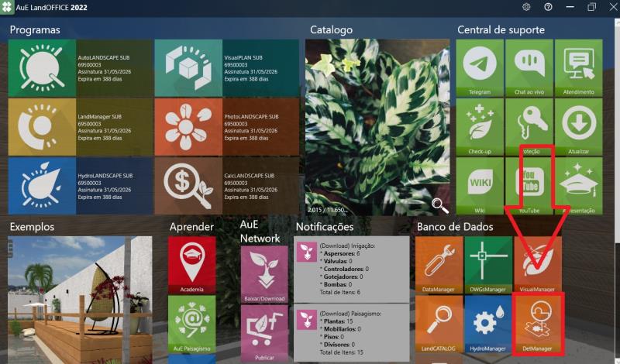Open the YouTube support tile

[529, 186]
